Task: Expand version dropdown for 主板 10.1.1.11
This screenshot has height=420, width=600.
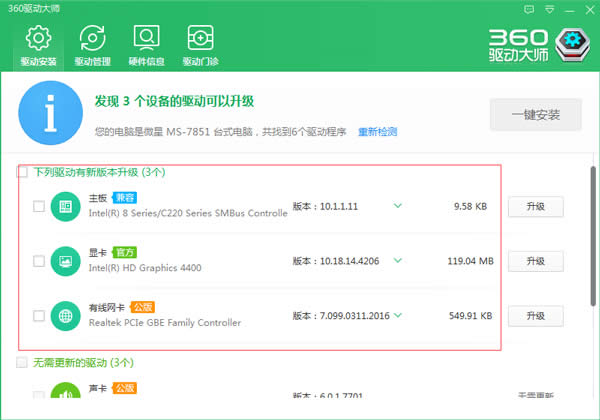Action: tap(397, 206)
